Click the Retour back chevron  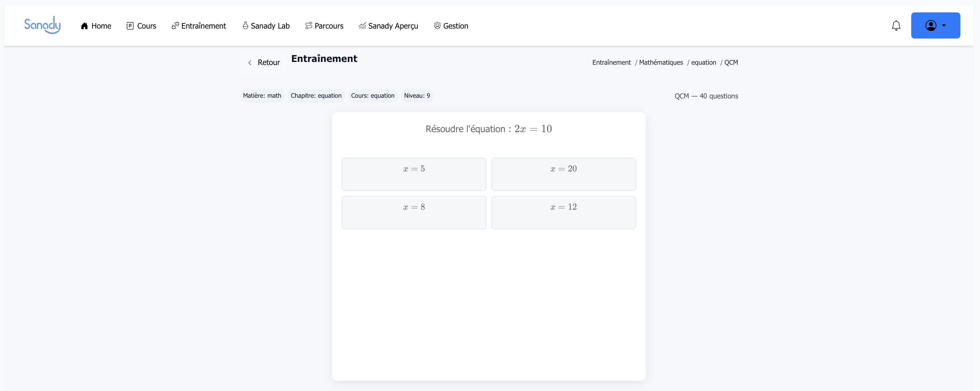(x=250, y=63)
